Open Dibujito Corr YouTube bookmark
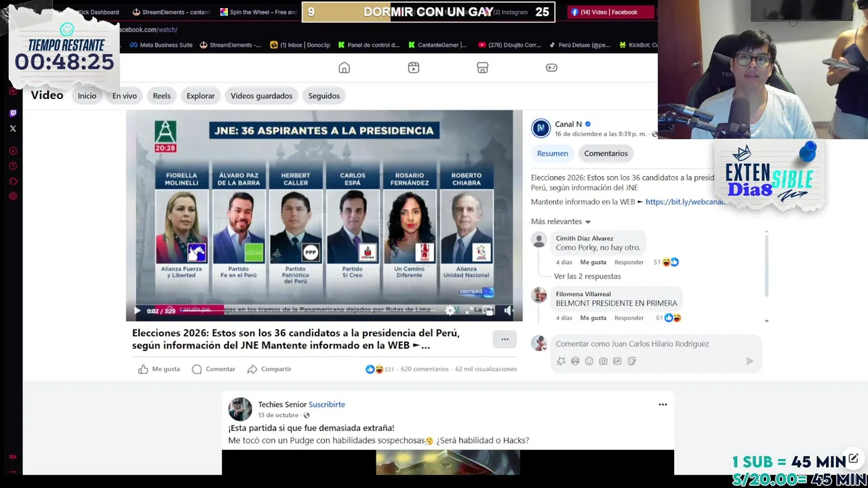868x488 pixels. pos(509,45)
